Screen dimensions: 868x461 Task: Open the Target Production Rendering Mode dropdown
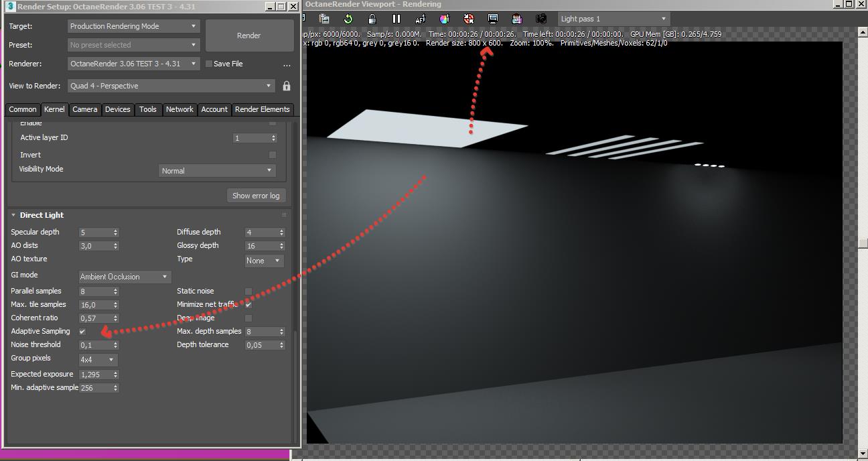134,26
